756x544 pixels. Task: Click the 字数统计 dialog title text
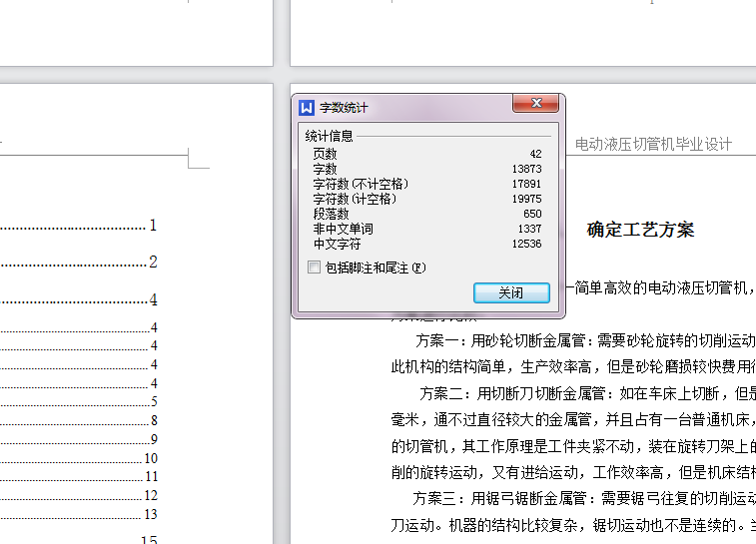pos(344,108)
